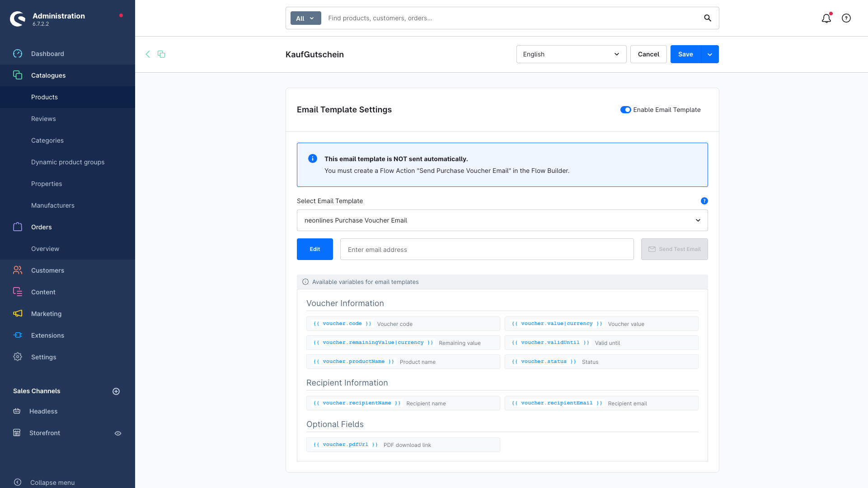Toggle Enable Email Template switch
This screenshot has height=488, width=868.
tap(625, 110)
